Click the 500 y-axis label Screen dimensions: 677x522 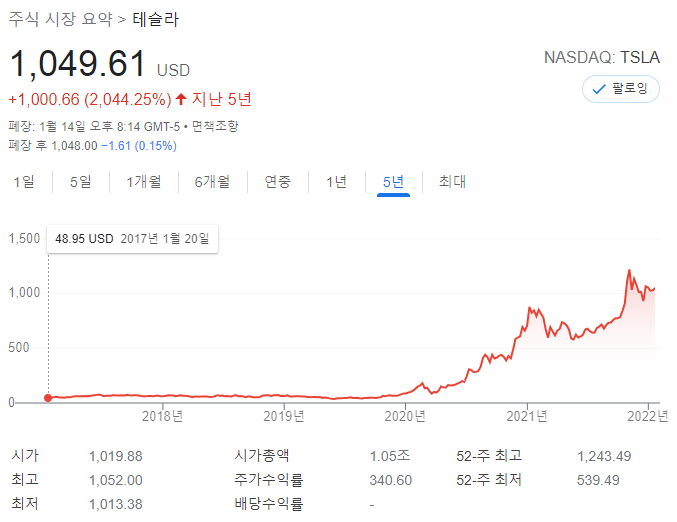click(x=19, y=348)
